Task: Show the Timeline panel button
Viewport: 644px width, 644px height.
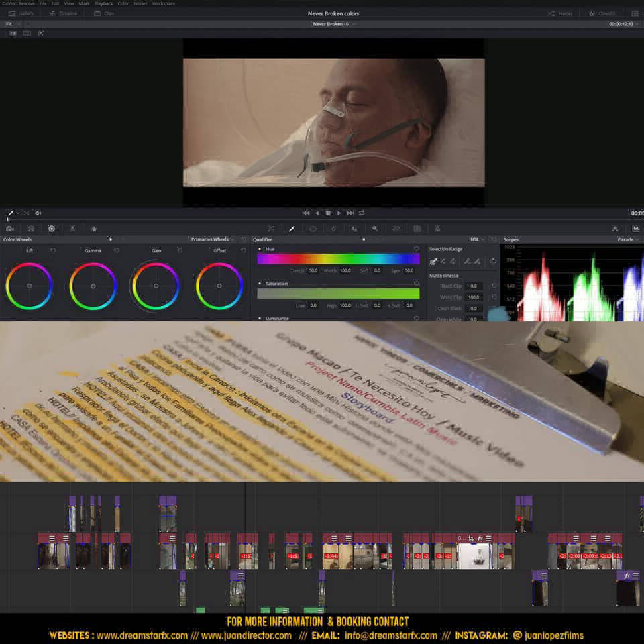Action: pyautogui.click(x=63, y=13)
